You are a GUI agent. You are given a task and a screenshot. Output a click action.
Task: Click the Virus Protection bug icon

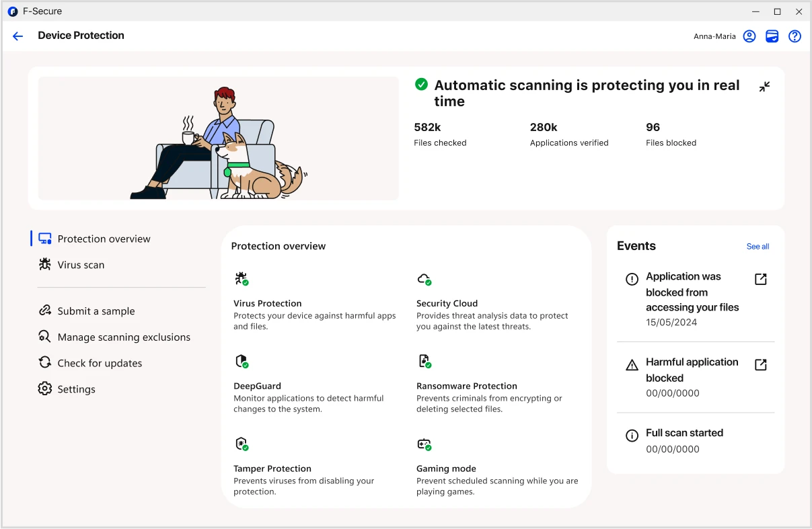tap(242, 279)
